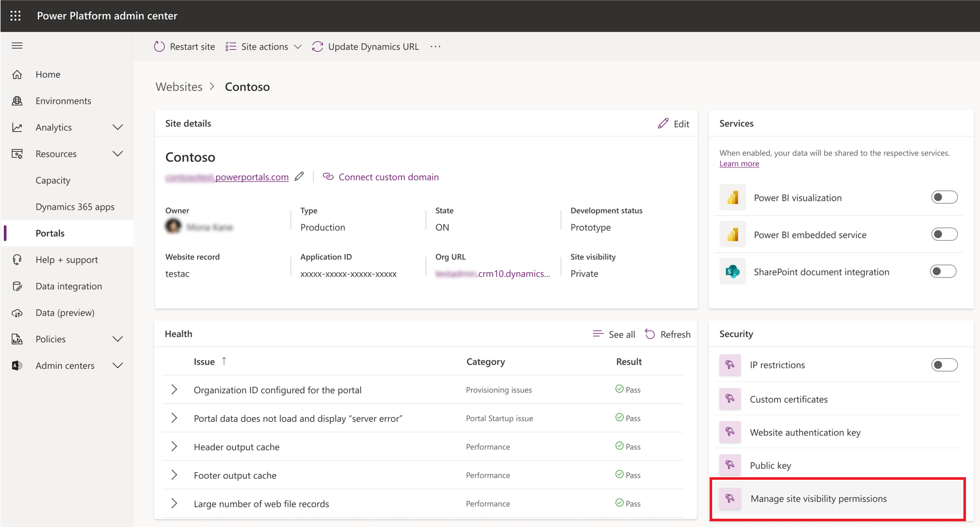Click the Data (preview) cloud icon

[x=17, y=313]
